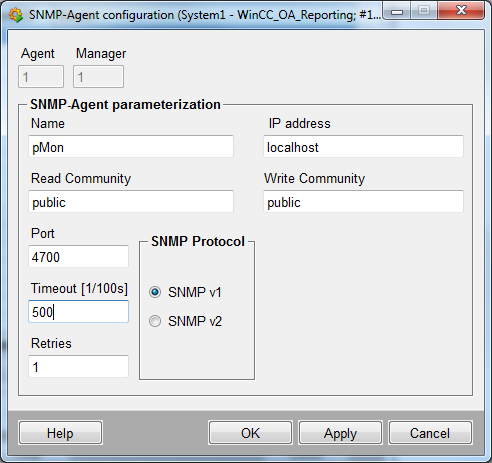This screenshot has width=492, height=463.
Task: Select the SNMP v1 radio button
Action: [155, 292]
